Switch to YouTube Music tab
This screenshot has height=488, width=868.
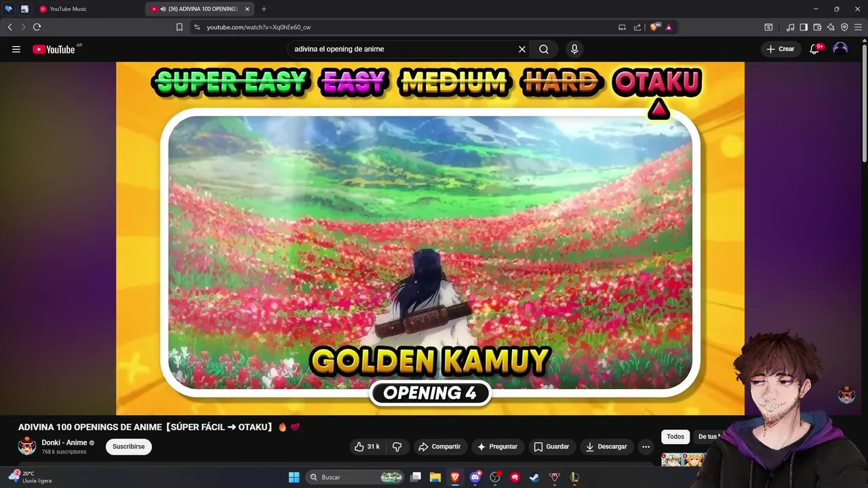click(89, 9)
